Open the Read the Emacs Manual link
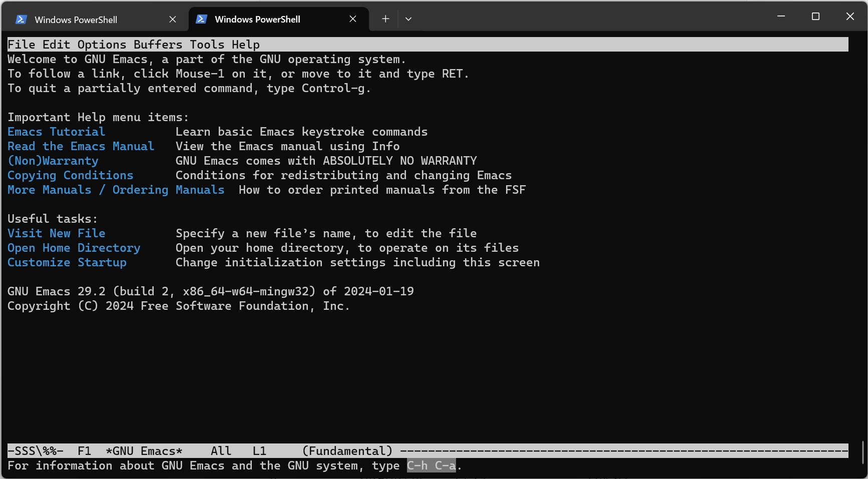868x479 pixels. (81, 146)
